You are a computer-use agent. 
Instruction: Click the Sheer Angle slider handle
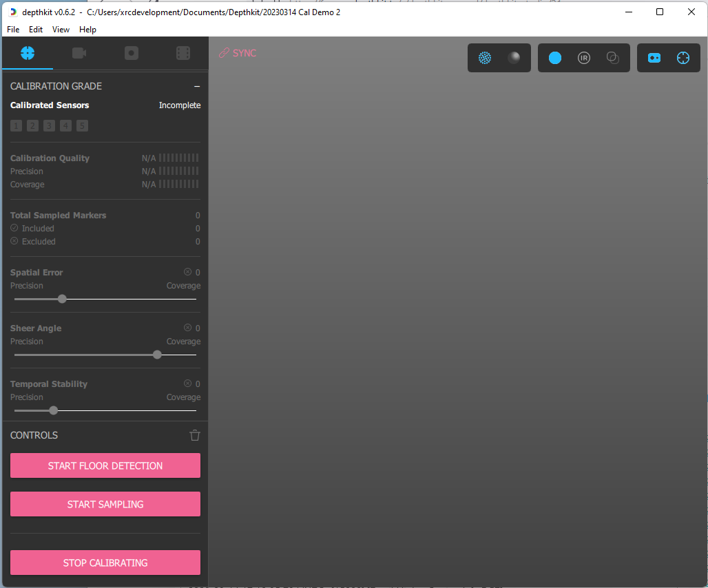click(x=157, y=355)
